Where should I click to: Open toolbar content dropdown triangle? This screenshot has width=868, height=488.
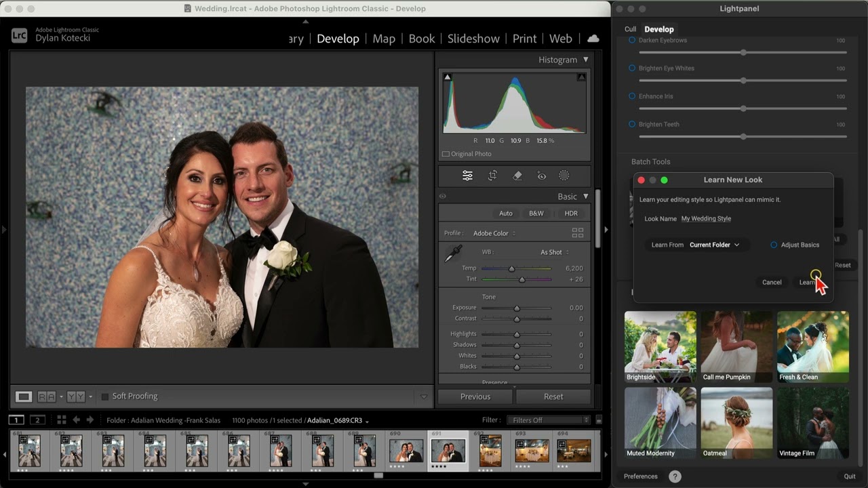pos(424,396)
